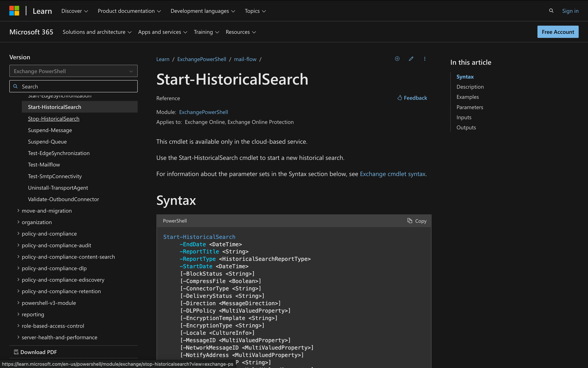Open Development languages menu
The width and height of the screenshot is (588, 368).
tap(203, 11)
